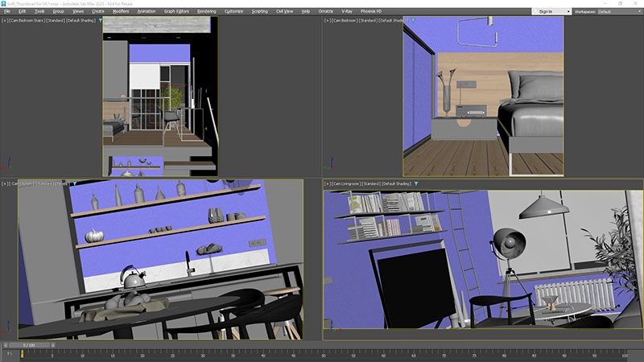Activate the Cam Bedroom viewport render
The width and height of the screenshot is (644, 362).
[483, 97]
